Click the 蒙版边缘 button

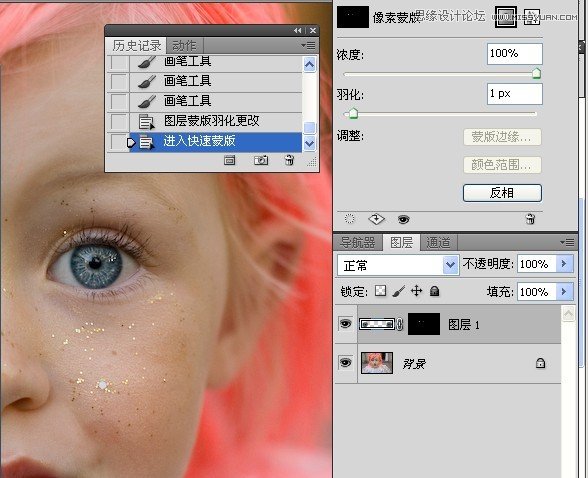click(x=502, y=137)
